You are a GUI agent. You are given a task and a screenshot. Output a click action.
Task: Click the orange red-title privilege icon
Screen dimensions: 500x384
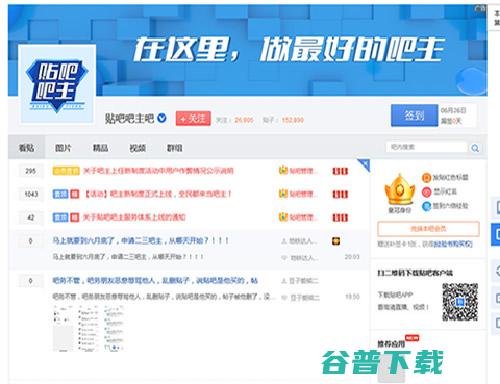tap(426, 177)
